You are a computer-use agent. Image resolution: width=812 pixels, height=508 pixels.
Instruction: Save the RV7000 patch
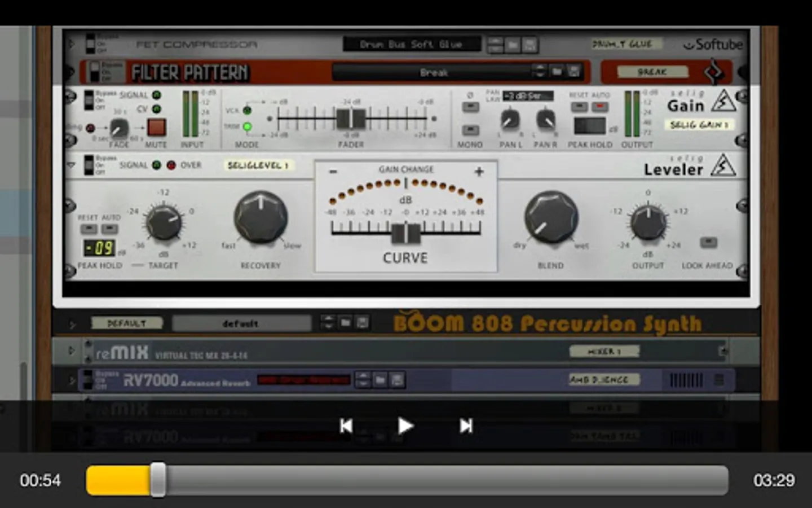pyautogui.click(x=398, y=380)
